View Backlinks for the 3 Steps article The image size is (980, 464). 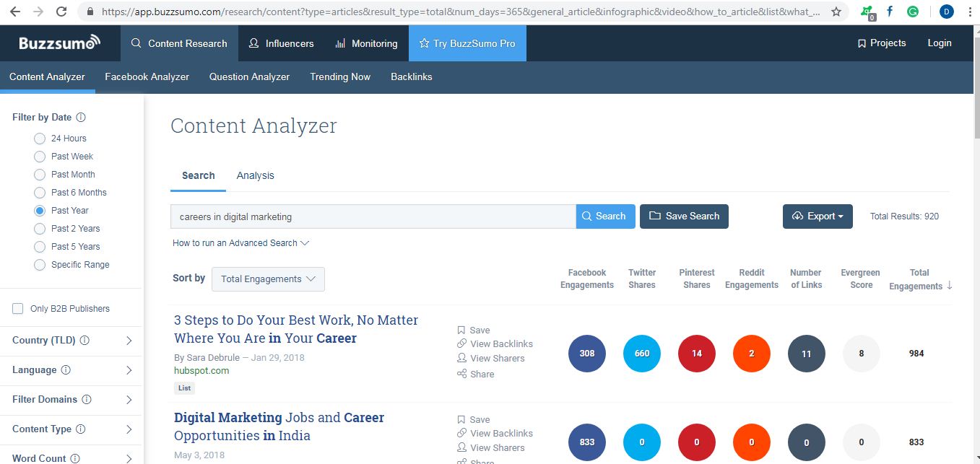(495, 343)
